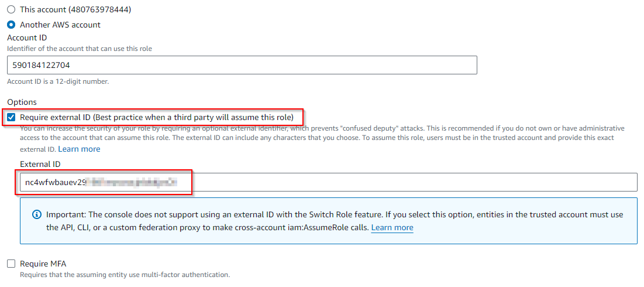
Task: Click the Account ID input field
Action: (242, 65)
